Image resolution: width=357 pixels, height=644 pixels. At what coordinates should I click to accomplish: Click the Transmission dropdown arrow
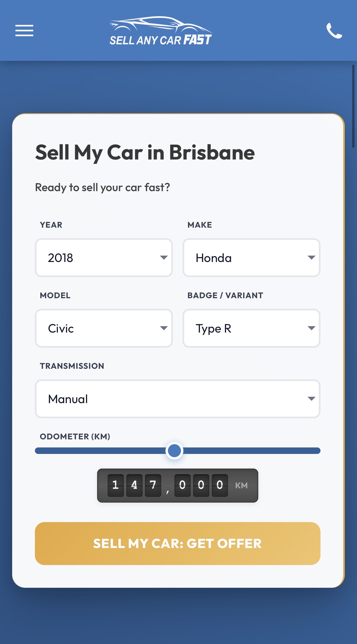[x=311, y=399]
